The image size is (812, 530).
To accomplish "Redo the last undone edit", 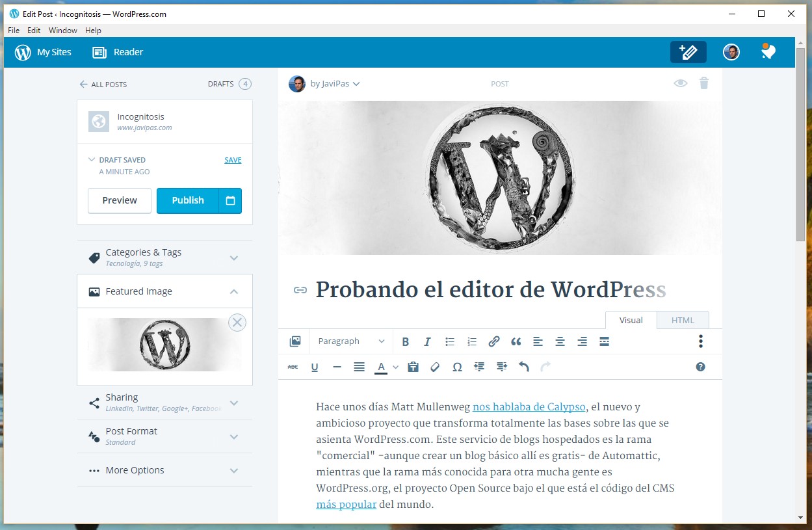I will click(545, 367).
